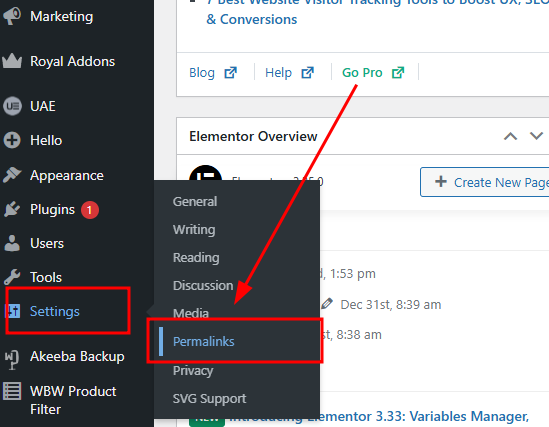Click the '8:38 am' timestamp text
This screenshot has width=549, height=427.
[x=359, y=335]
